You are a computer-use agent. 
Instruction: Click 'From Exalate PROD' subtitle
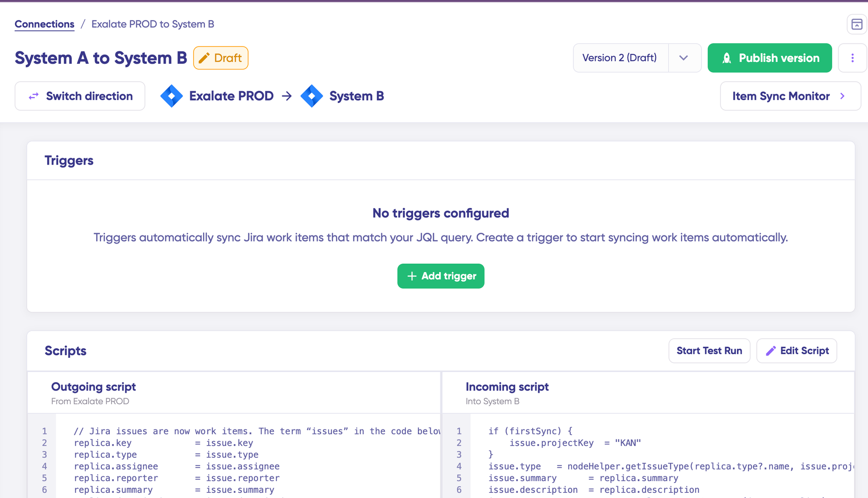pos(90,401)
